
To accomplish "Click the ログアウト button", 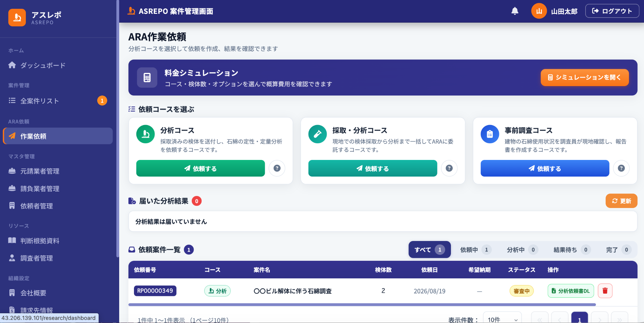I will point(612,11).
